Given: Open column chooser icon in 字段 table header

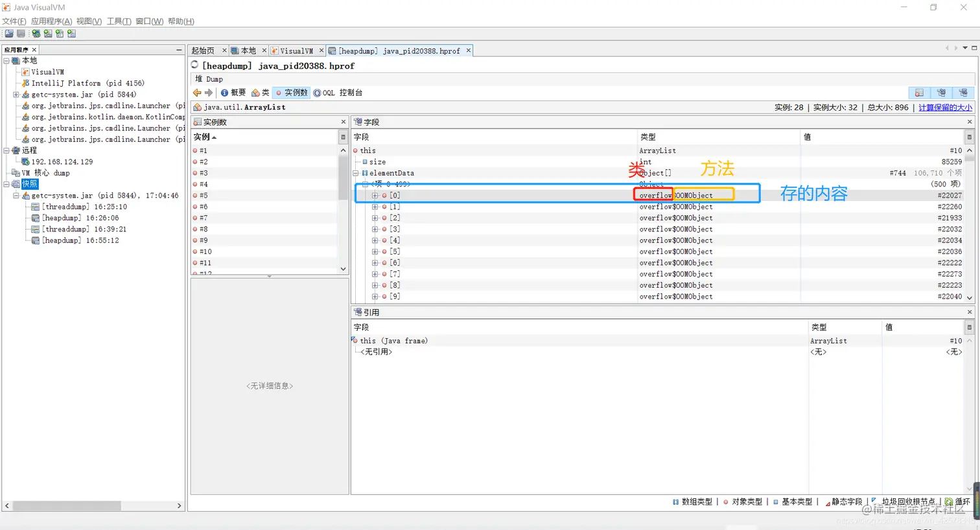Looking at the screenshot, I should tap(970, 137).
